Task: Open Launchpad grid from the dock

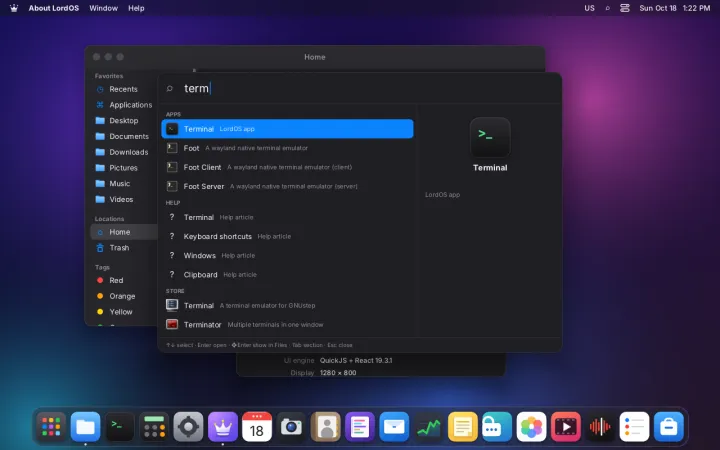Action: (x=51, y=427)
